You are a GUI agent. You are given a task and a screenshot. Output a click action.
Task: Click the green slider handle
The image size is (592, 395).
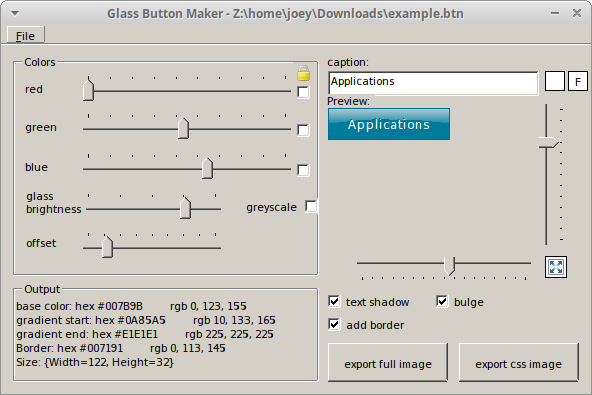point(183,128)
